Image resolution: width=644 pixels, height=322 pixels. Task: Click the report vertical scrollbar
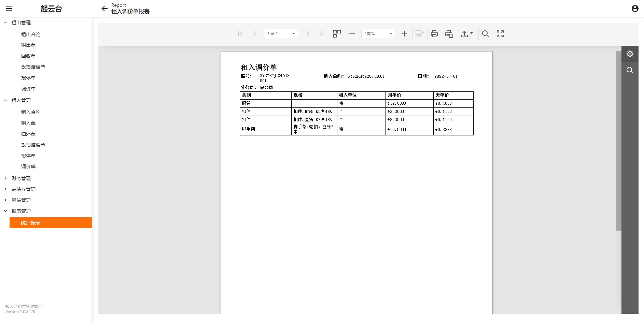(x=618, y=141)
